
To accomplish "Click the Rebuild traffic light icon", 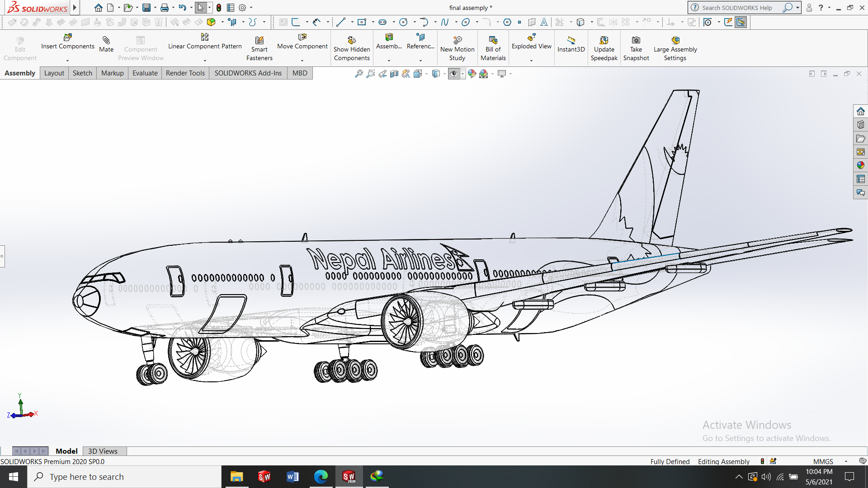I will point(219,8).
